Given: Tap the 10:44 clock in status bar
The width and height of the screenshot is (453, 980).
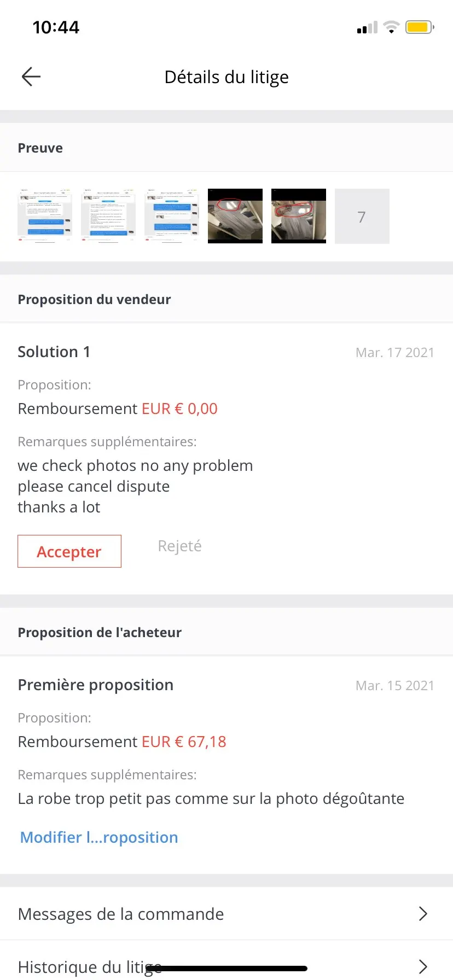Looking at the screenshot, I should coord(56,27).
